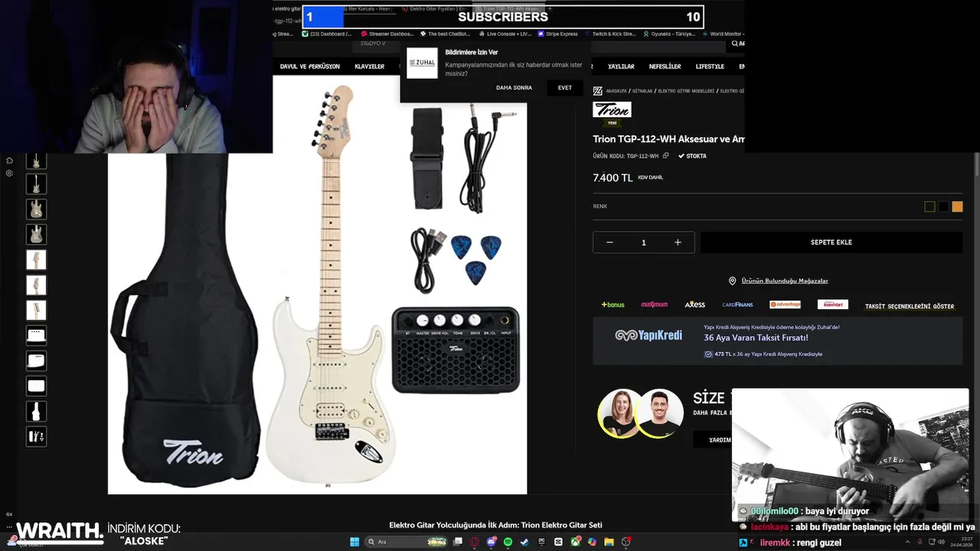Open the Yapı Kredi credit banner
980x551 pixels.
coord(777,341)
